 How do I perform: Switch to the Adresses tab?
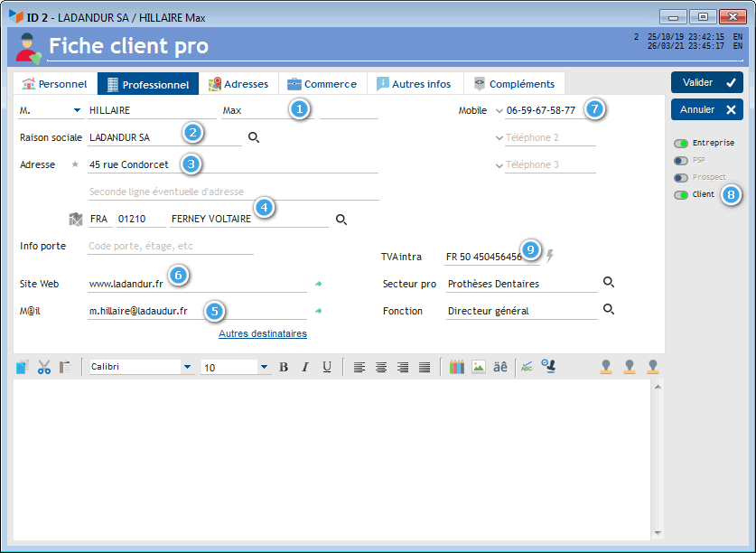(x=238, y=84)
